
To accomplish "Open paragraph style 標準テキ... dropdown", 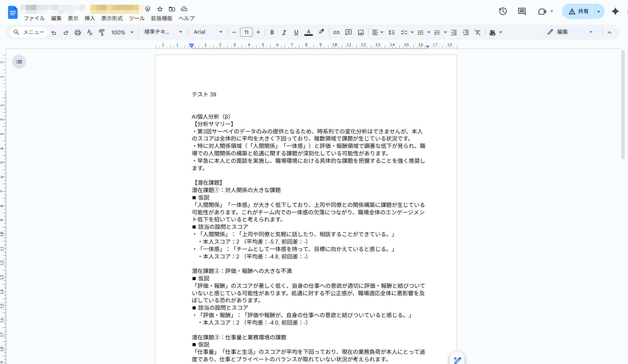I will tap(163, 32).
